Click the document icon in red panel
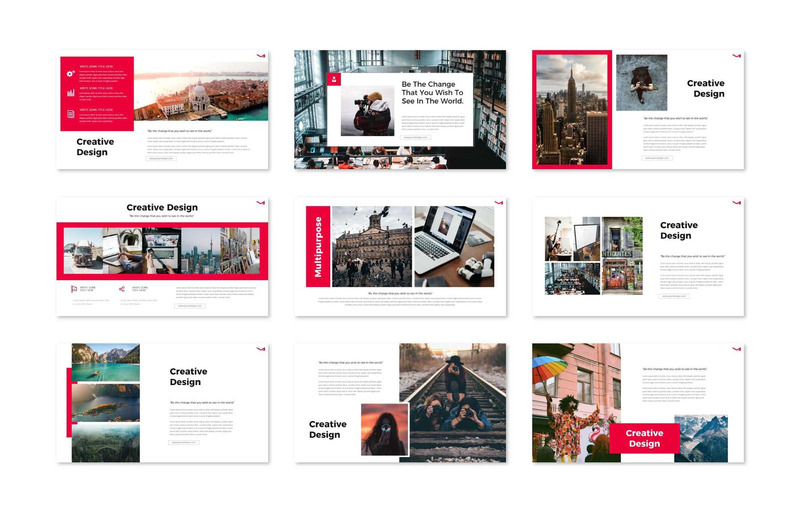 tap(70, 114)
